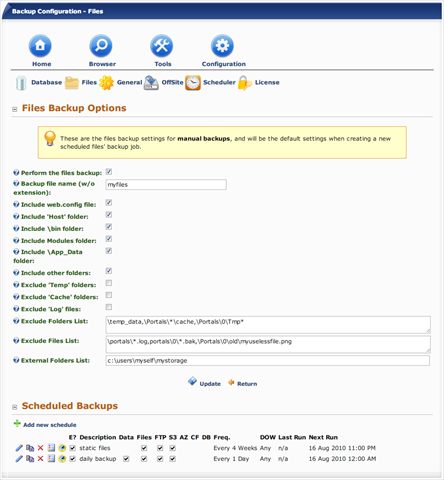
Task: Click the OffSite drive icon
Action: click(x=151, y=83)
